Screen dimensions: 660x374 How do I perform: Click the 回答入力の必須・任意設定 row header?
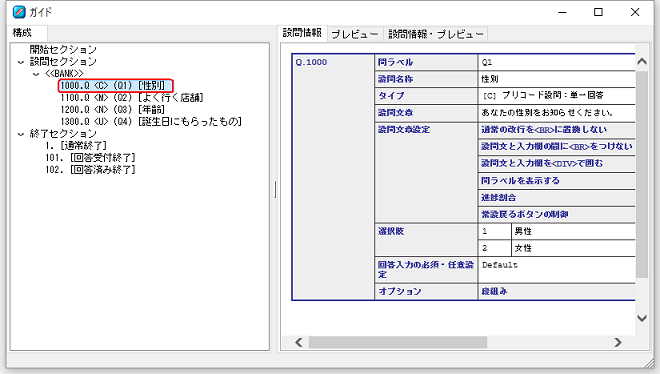pos(426,270)
